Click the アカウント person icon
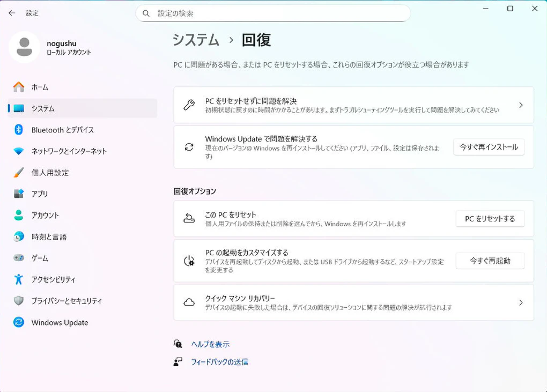The height and width of the screenshot is (392, 547). pos(18,215)
